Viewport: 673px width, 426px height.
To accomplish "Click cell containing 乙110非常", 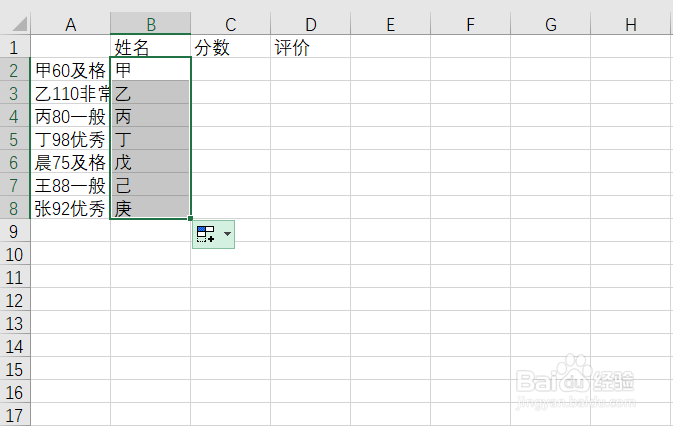I will pos(70,93).
